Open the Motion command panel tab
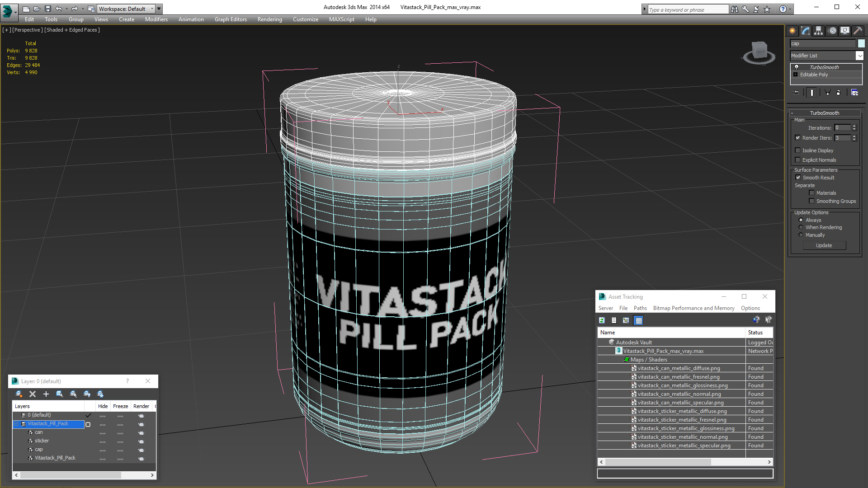 832,31
